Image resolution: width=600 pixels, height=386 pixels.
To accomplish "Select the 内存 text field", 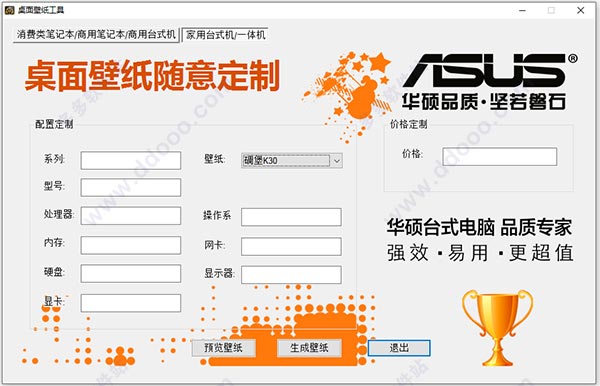I will coord(131,245).
